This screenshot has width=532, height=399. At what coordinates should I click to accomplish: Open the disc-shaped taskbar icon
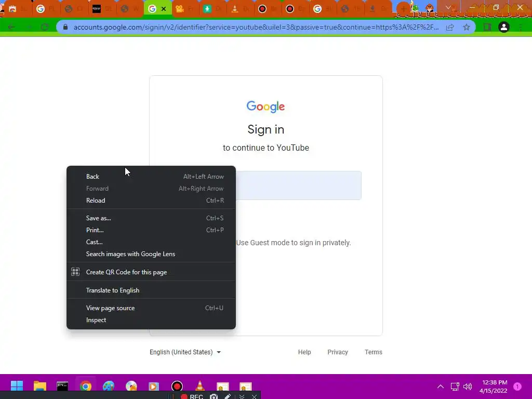(x=131, y=386)
